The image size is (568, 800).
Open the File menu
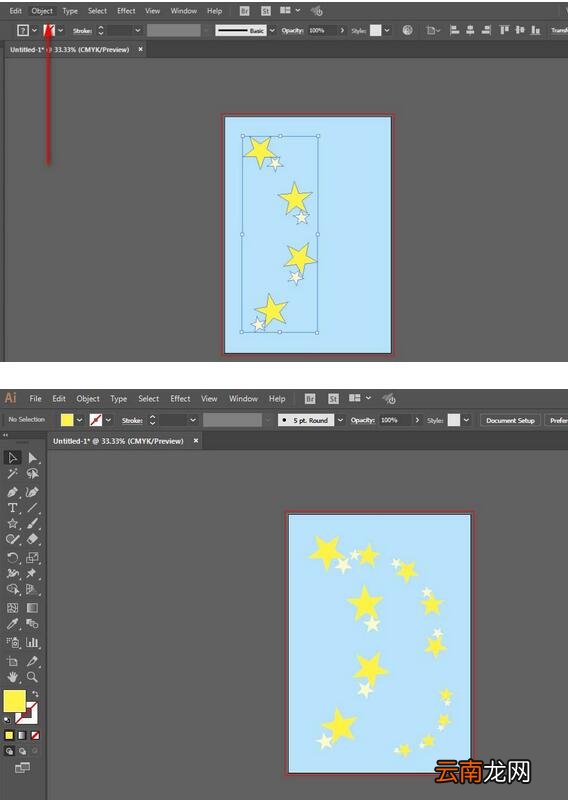(x=35, y=398)
